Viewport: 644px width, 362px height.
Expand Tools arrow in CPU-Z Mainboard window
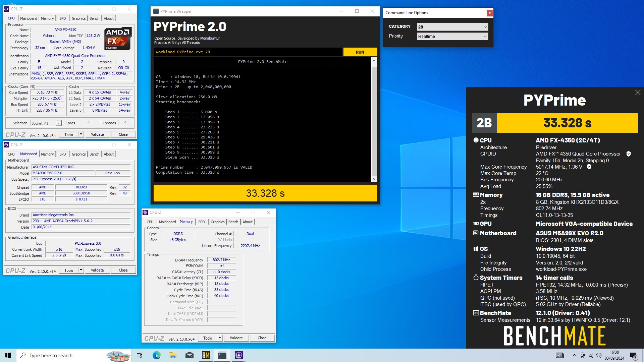tap(81, 270)
